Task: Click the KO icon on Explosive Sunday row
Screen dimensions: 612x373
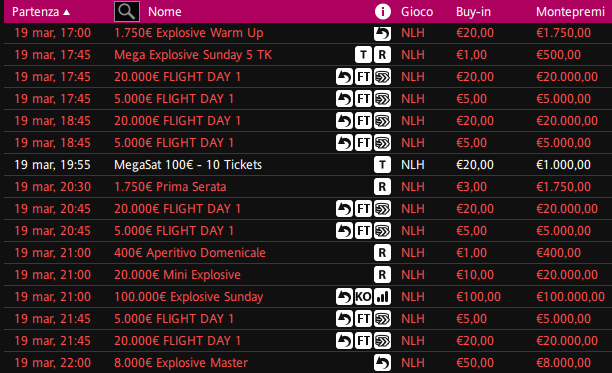Action: (363, 297)
